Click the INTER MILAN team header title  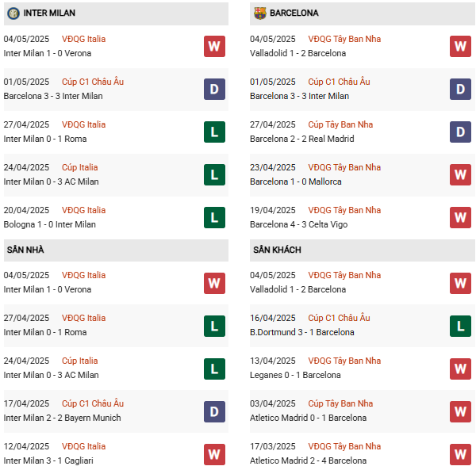pyautogui.click(x=49, y=13)
